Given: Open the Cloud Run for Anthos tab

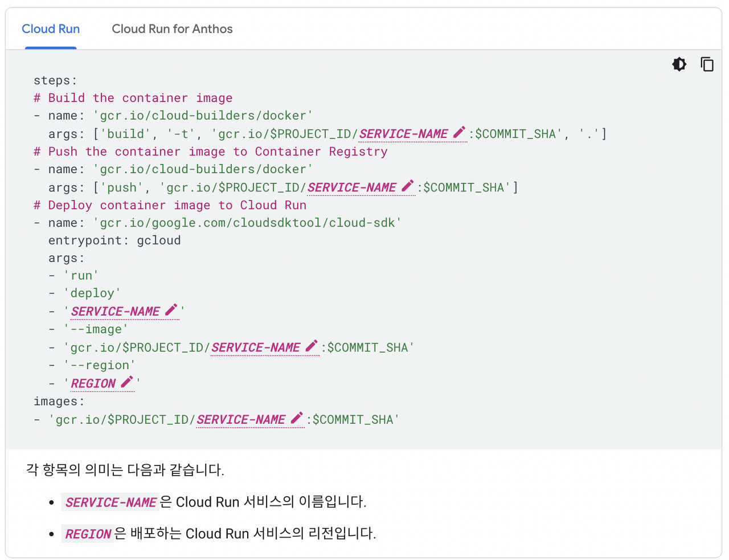Looking at the screenshot, I should point(172,29).
